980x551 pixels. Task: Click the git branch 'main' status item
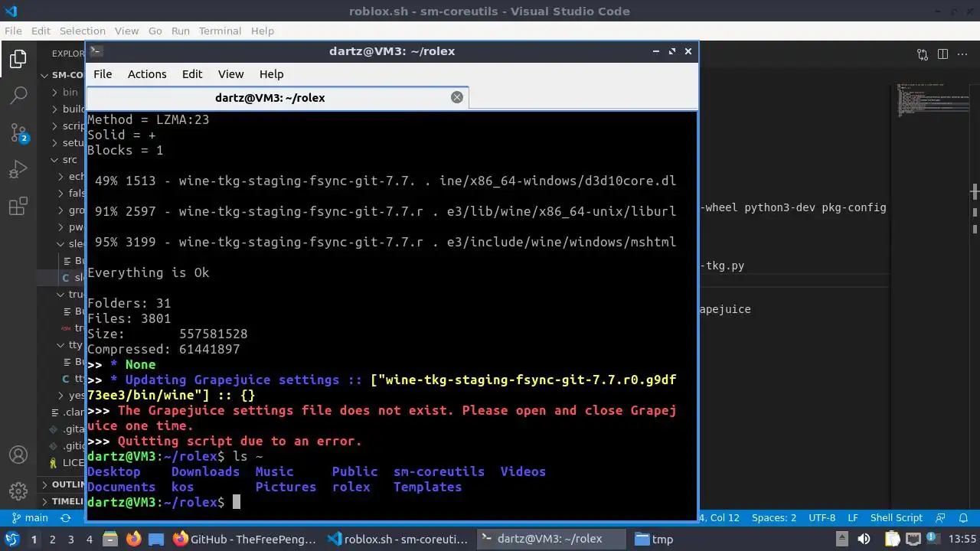pyautogui.click(x=29, y=518)
